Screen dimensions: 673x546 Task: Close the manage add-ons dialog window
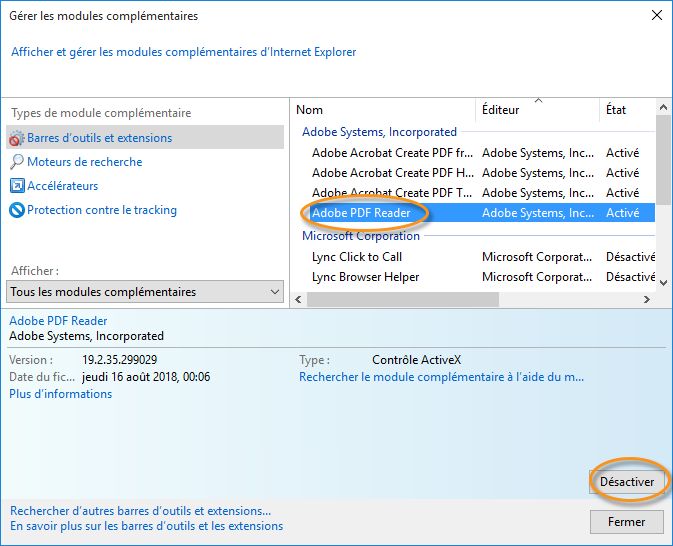click(x=656, y=16)
